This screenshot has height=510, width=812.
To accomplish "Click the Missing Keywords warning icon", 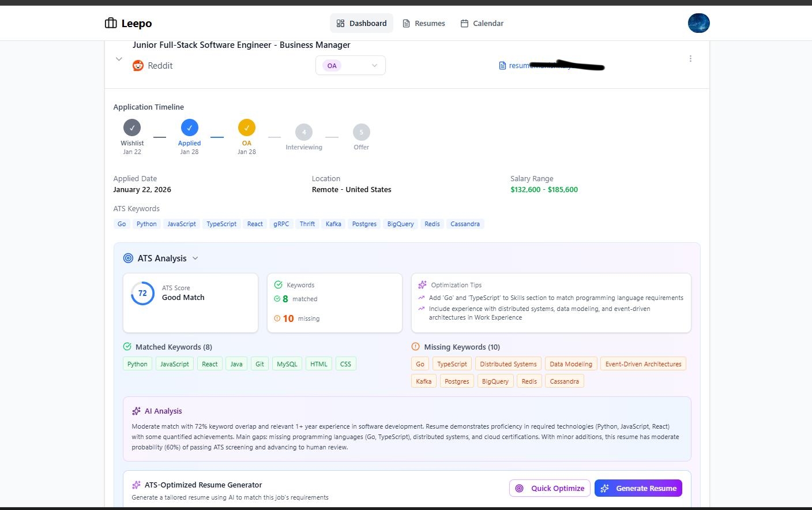I will (415, 346).
